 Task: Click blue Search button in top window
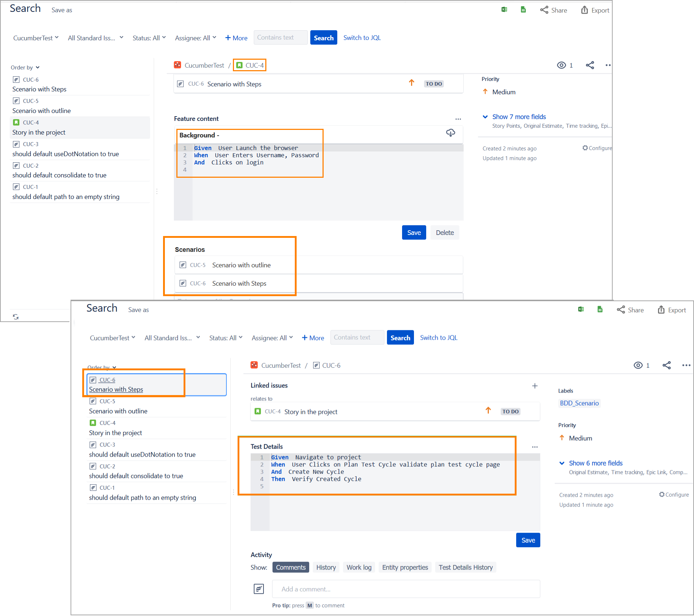(324, 37)
